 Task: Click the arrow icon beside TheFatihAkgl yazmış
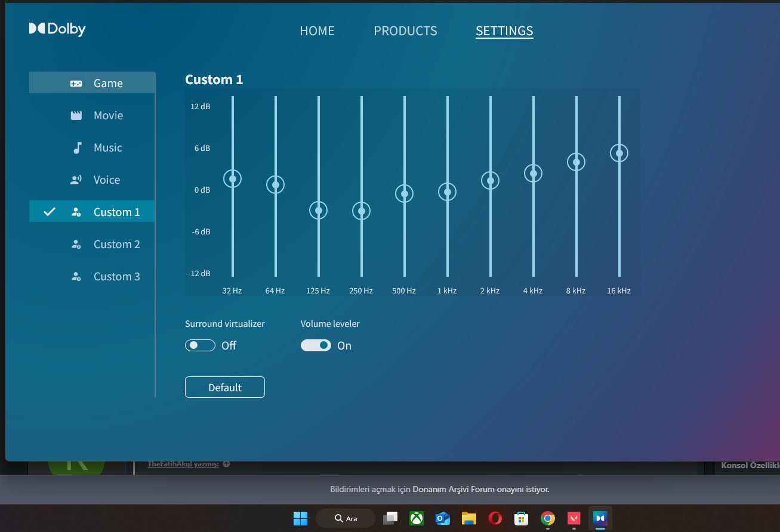[226, 464]
